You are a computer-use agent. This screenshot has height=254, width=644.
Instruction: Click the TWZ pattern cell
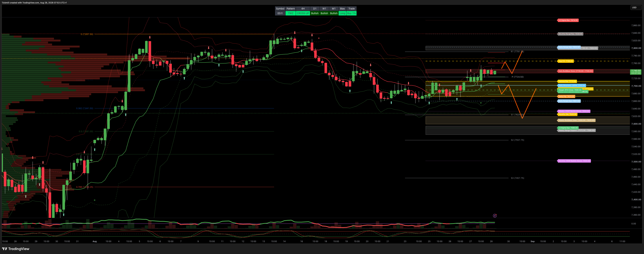(x=291, y=13)
